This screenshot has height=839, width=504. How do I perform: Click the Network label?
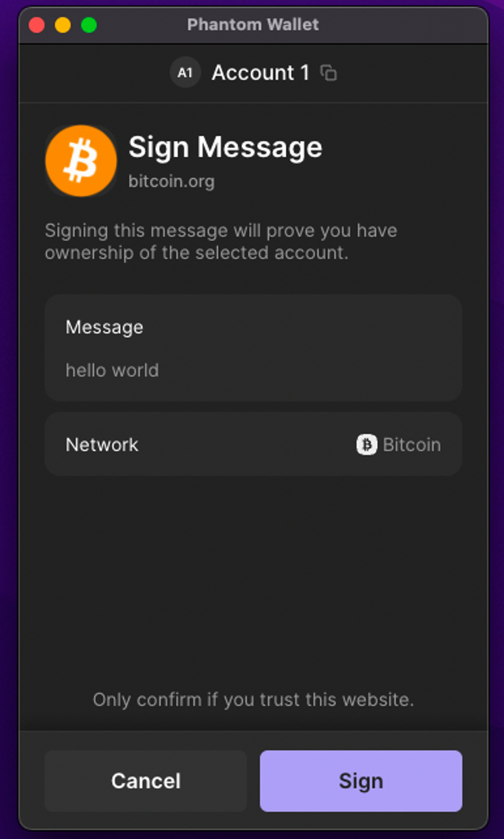click(102, 444)
